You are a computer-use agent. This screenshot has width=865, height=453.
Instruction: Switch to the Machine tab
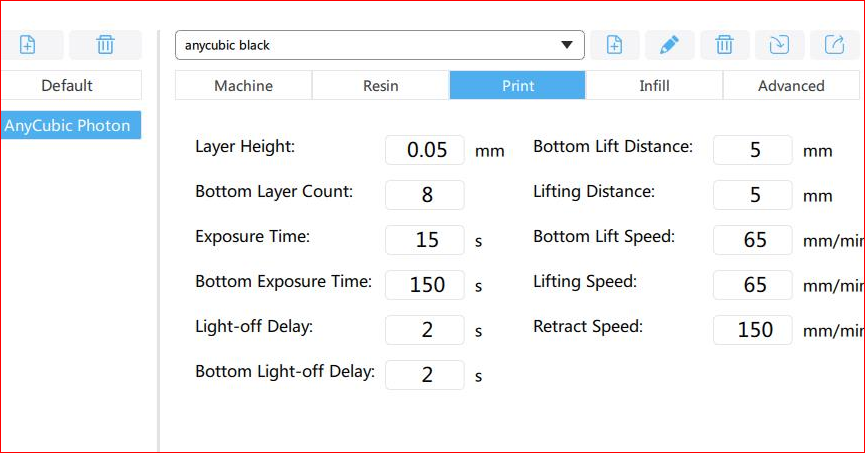click(243, 86)
